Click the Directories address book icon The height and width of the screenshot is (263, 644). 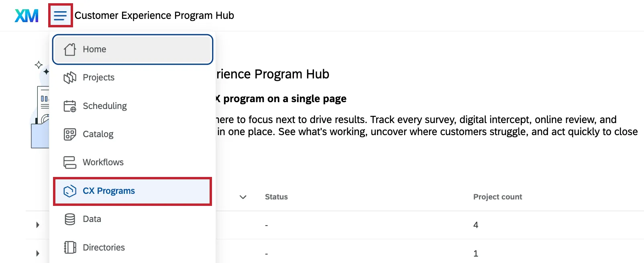69,247
